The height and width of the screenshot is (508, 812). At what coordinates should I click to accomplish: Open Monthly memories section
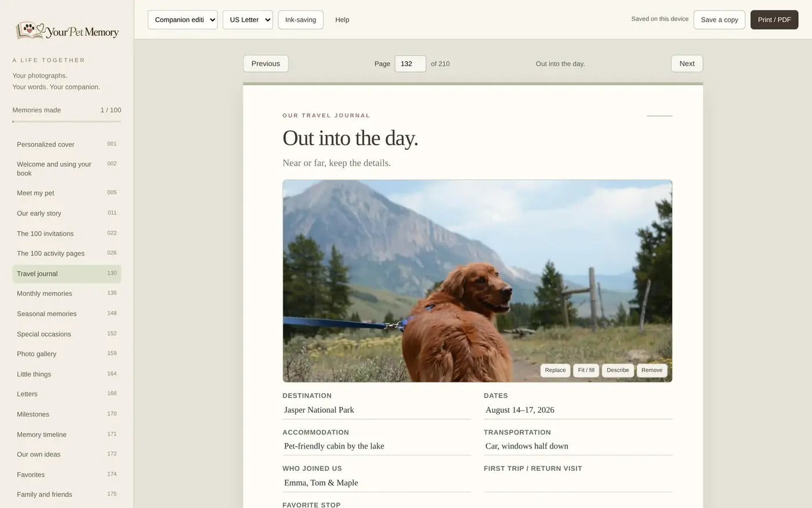pos(67,293)
